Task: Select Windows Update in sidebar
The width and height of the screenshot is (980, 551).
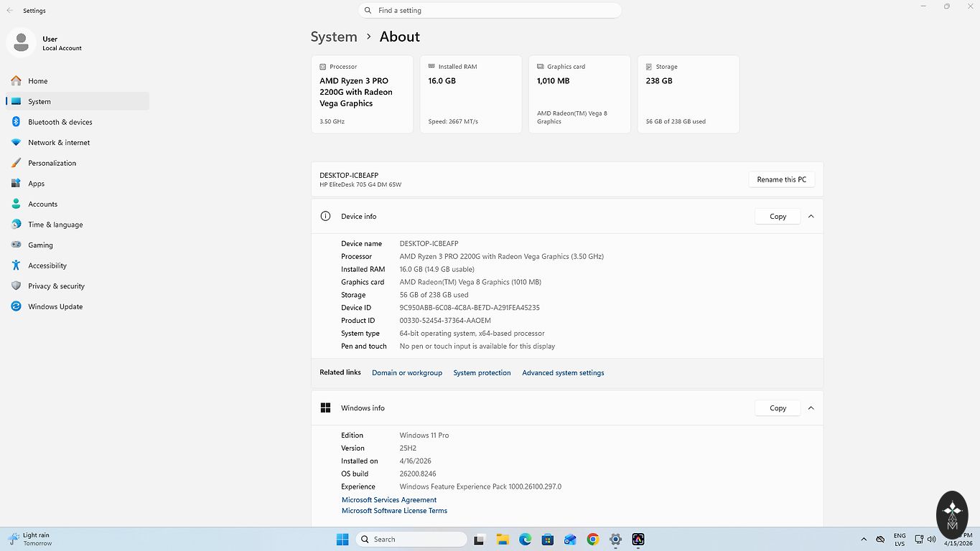Action: coord(55,306)
